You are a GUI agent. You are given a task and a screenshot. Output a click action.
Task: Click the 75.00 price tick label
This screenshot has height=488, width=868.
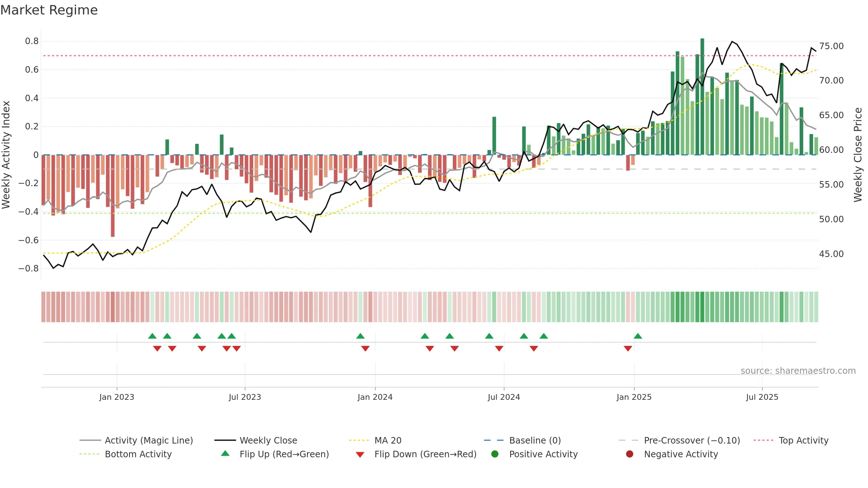[x=831, y=46]
